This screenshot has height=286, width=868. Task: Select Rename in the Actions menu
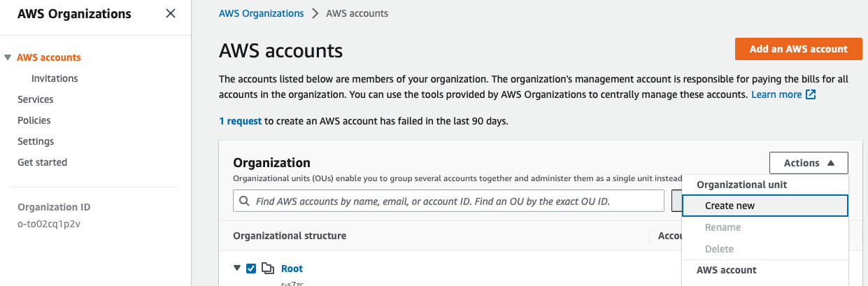pos(723,227)
